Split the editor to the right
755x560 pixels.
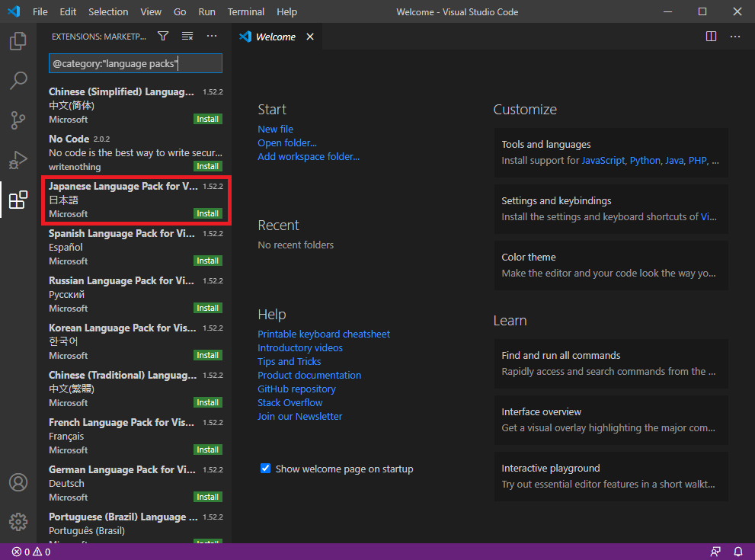coord(711,37)
